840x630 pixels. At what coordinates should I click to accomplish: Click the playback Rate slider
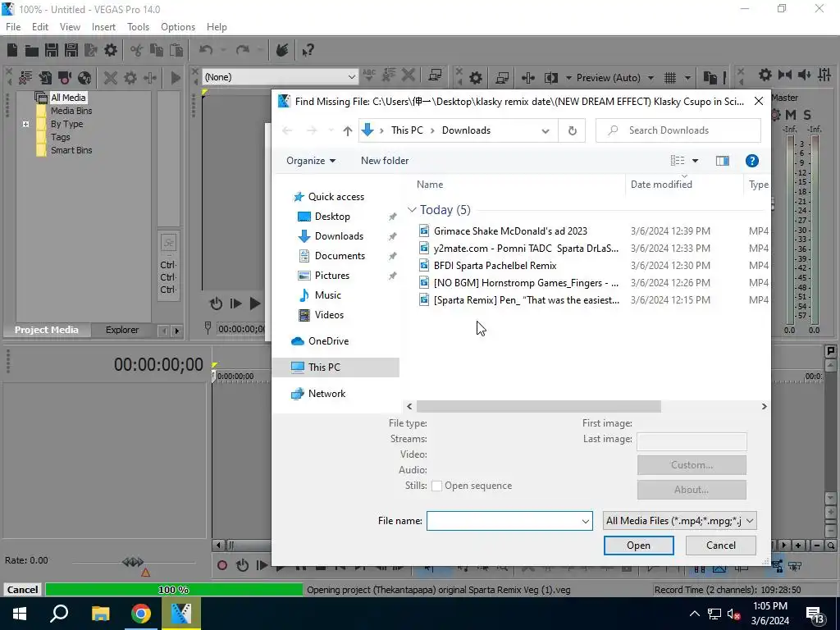133,563
